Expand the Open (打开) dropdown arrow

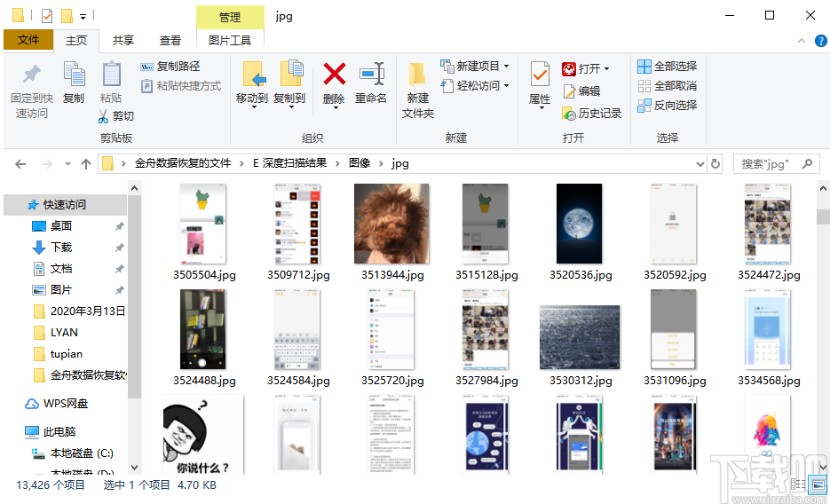(x=606, y=68)
